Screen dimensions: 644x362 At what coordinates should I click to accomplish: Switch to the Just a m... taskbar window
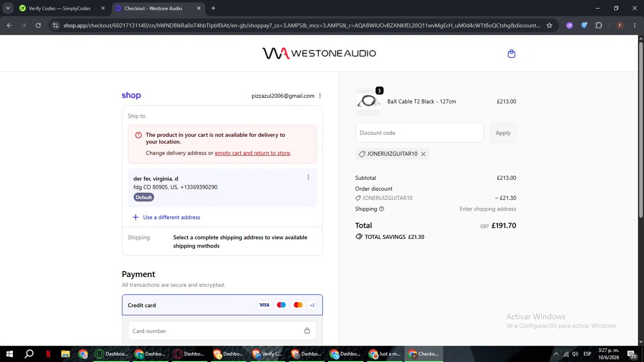pos(384,354)
